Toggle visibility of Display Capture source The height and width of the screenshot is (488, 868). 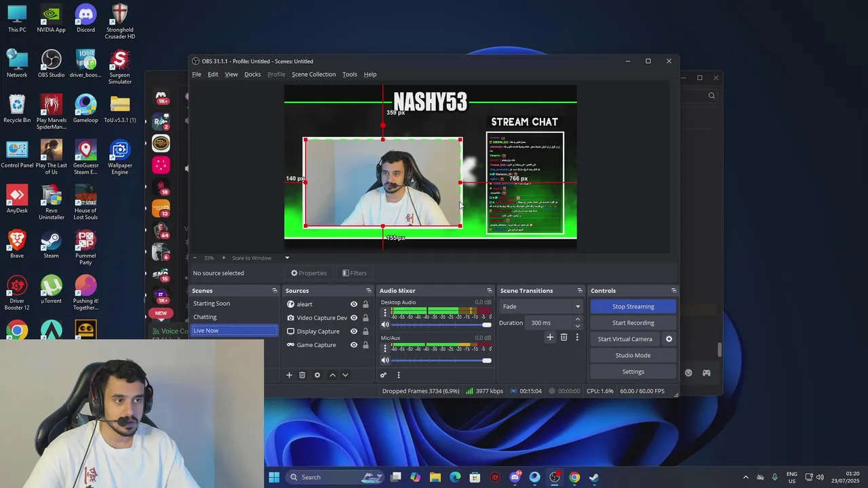[353, 331]
